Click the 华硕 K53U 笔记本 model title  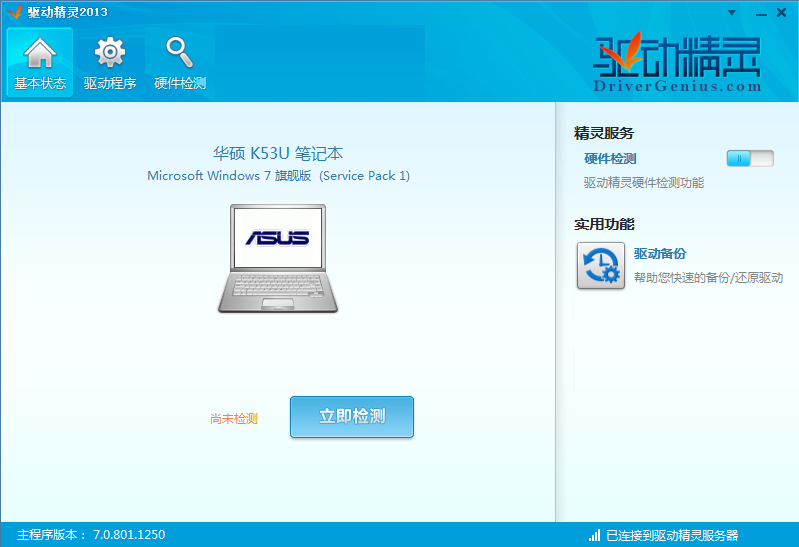(x=278, y=153)
